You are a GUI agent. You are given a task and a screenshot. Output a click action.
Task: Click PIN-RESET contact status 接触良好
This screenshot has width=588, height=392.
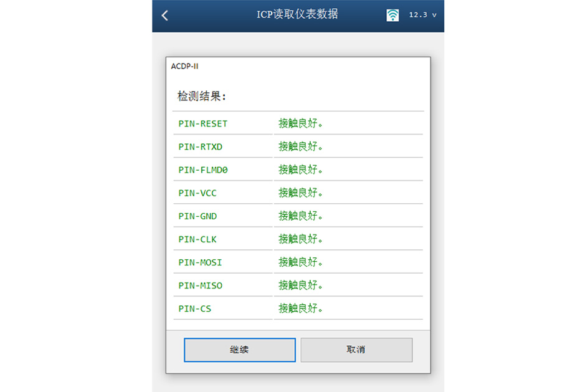(301, 123)
